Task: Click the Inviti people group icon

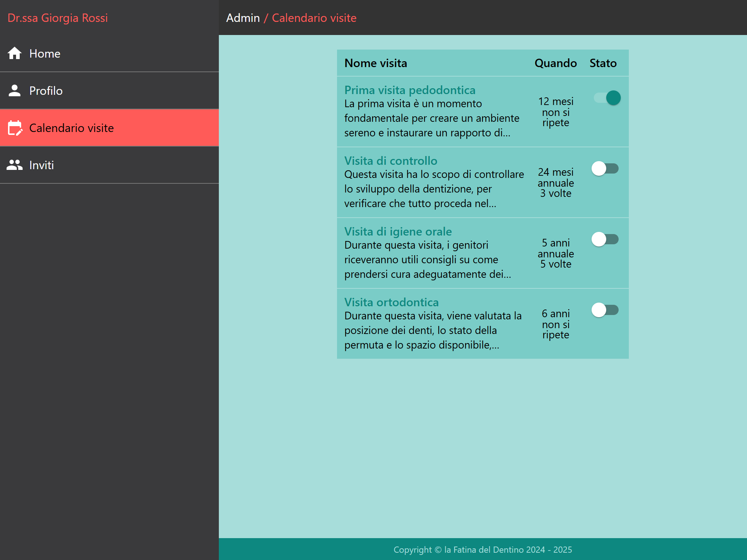Action: pyautogui.click(x=15, y=165)
